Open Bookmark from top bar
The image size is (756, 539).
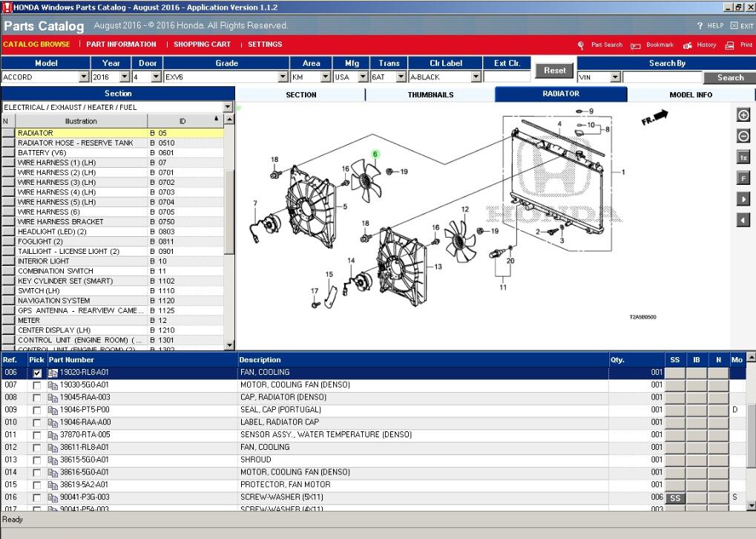tap(652, 45)
